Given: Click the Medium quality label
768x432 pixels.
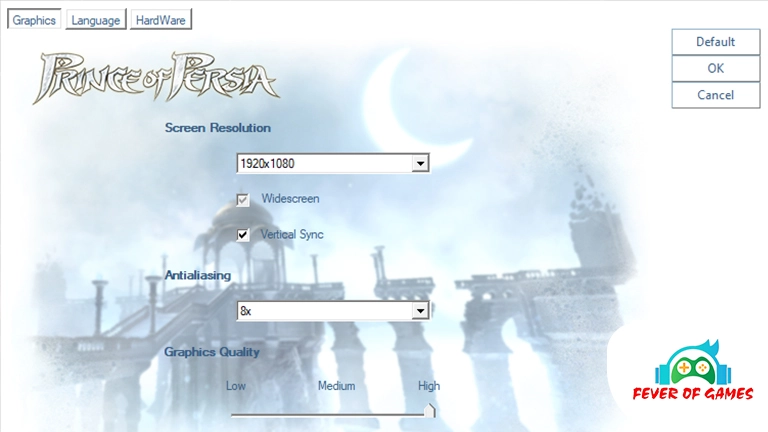Looking at the screenshot, I should click(x=336, y=386).
